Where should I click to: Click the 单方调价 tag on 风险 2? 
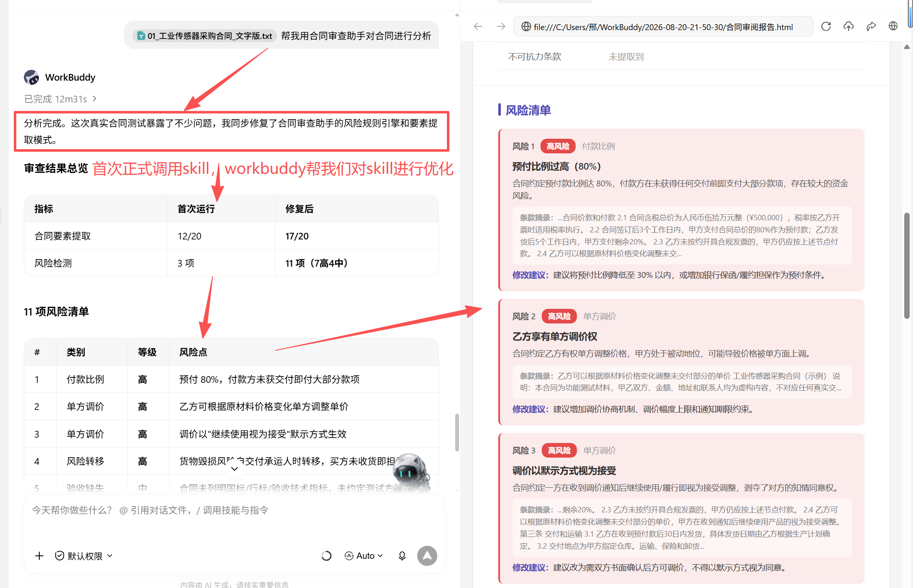coord(599,316)
